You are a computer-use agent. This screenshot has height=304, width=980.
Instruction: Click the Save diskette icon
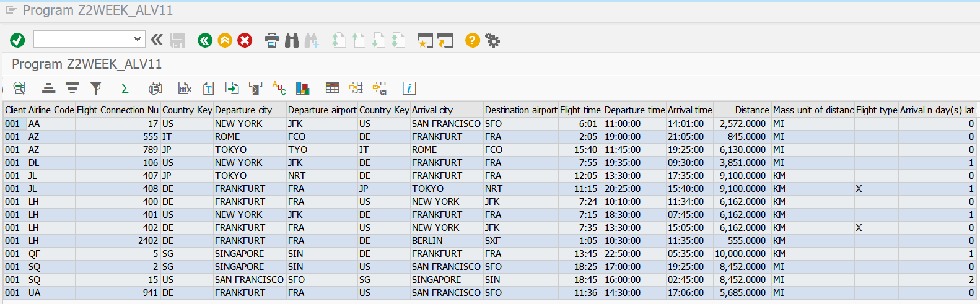(x=177, y=40)
